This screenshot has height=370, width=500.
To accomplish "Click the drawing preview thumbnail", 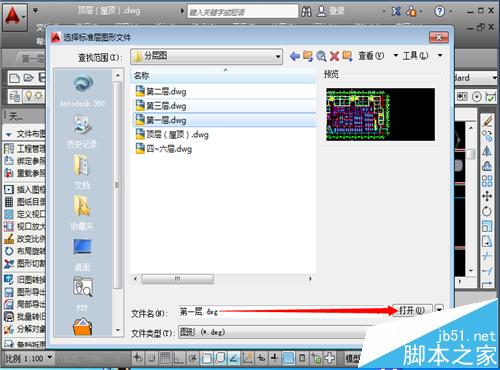I will [380, 114].
